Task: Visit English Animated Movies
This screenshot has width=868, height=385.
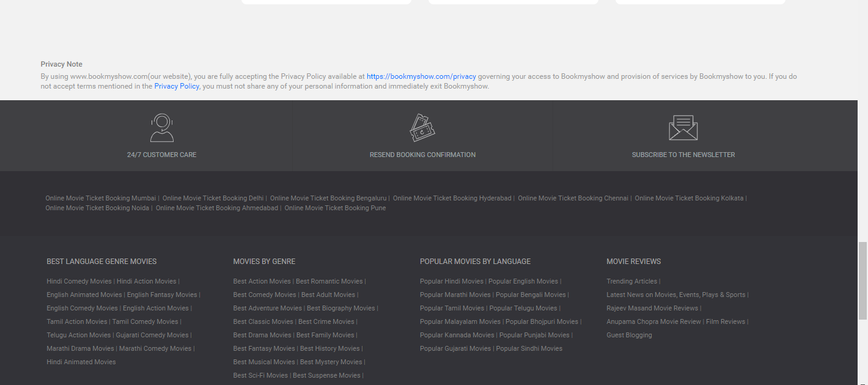Action: (84, 295)
